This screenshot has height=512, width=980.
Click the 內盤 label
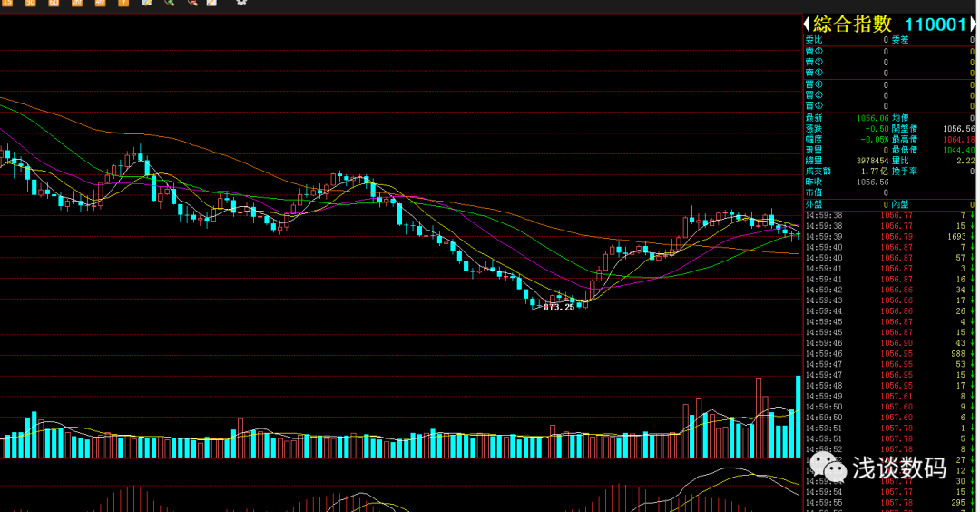coord(900,204)
